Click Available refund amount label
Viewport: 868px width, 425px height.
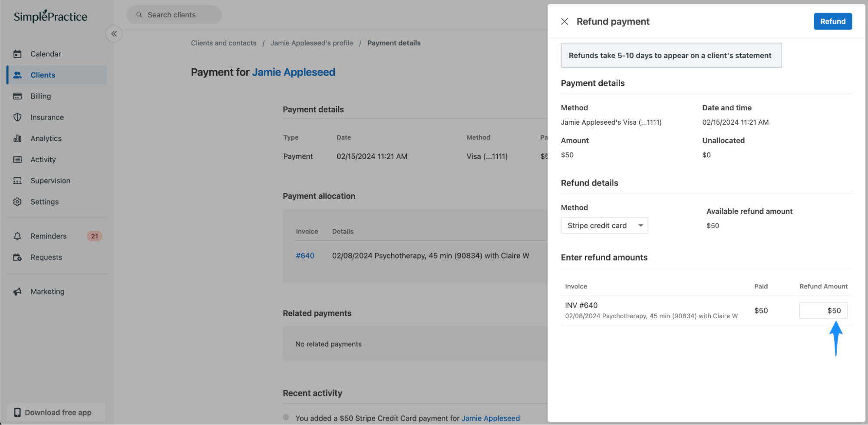point(749,211)
